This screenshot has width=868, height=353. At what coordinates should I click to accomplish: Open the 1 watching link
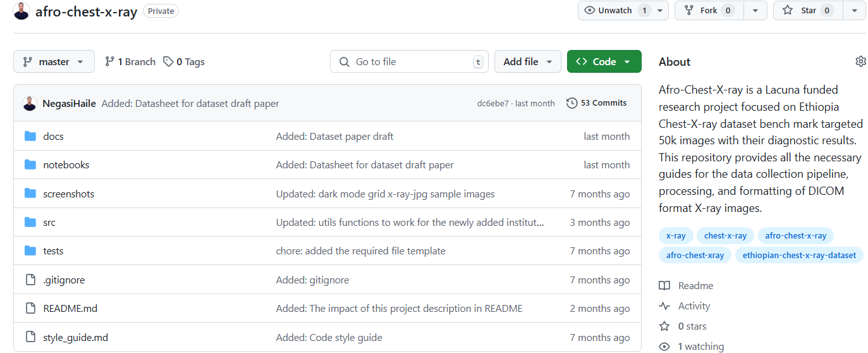[x=692, y=347]
